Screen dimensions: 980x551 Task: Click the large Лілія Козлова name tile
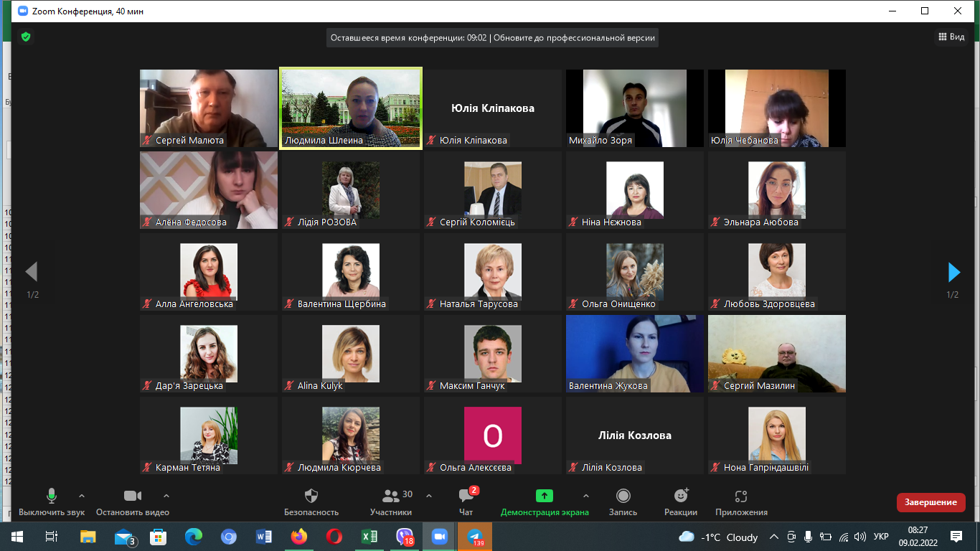pos(635,435)
